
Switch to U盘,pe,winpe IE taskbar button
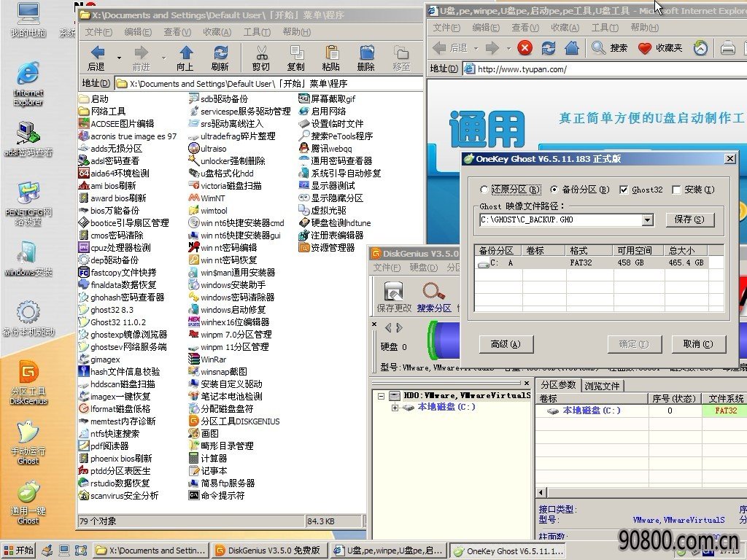390,551
